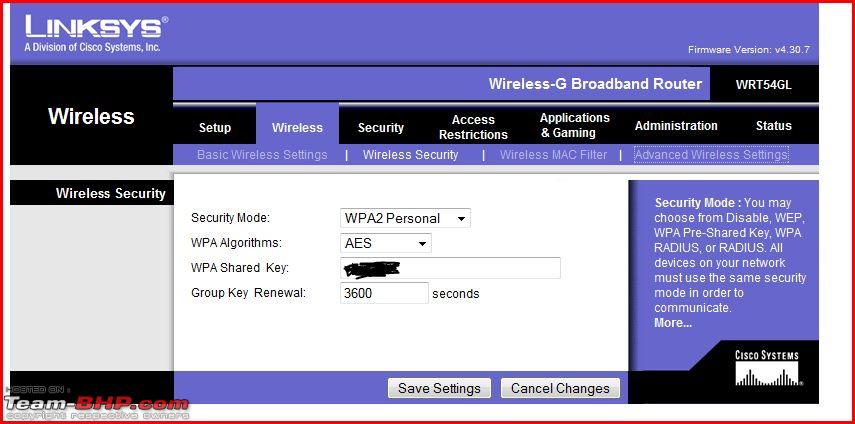Image resolution: width=855 pixels, height=424 pixels.
Task: Click the Group Key Renewal field
Action: point(384,293)
